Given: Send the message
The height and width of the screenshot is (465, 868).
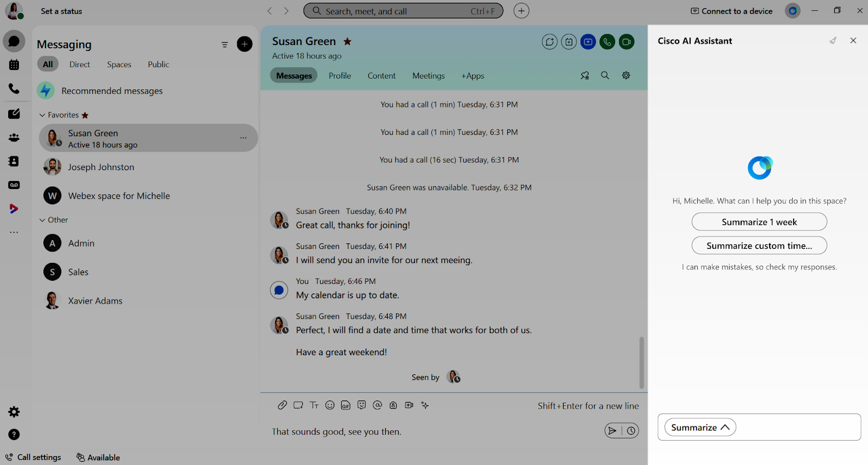Looking at the screenshot, I should click(613, 431).
